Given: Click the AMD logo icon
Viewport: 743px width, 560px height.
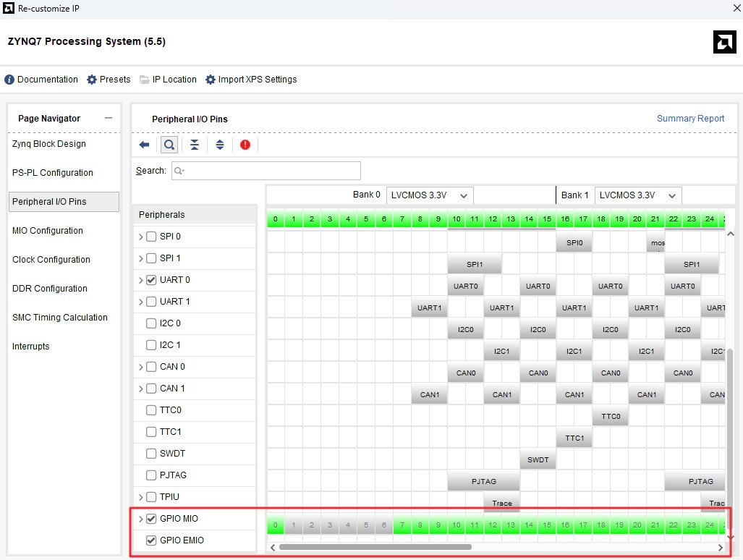Looking at the screenshot, I should (x=724, y=42).
